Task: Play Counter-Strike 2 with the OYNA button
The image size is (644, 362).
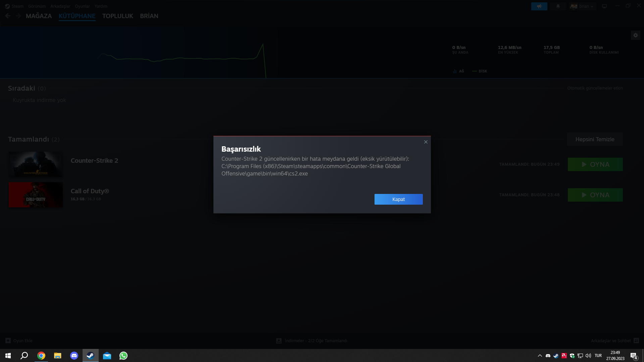Action: pos(595,164)
